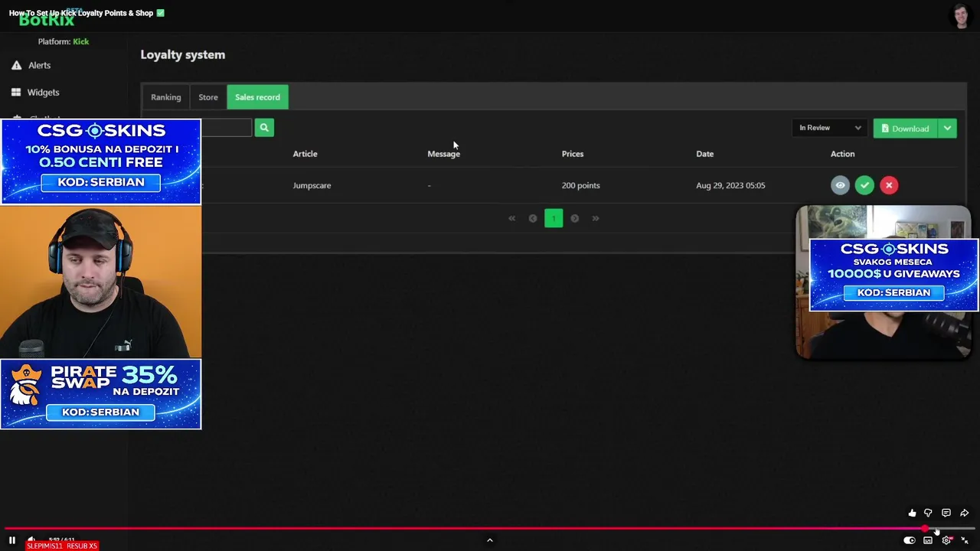The image size is (980, 551).
Task: Open the In Review status dropdown
Action: tap(829, 128)
